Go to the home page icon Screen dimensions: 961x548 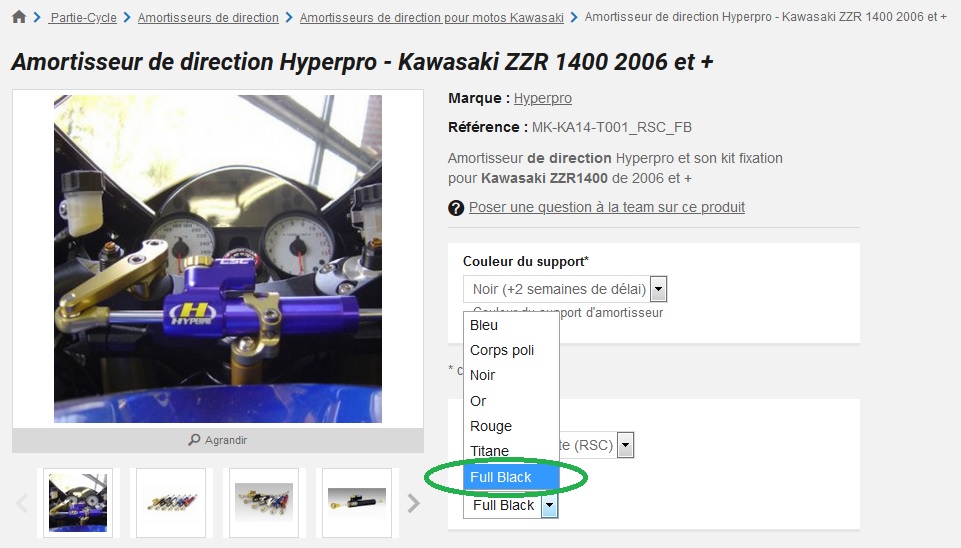coord(19,17)
